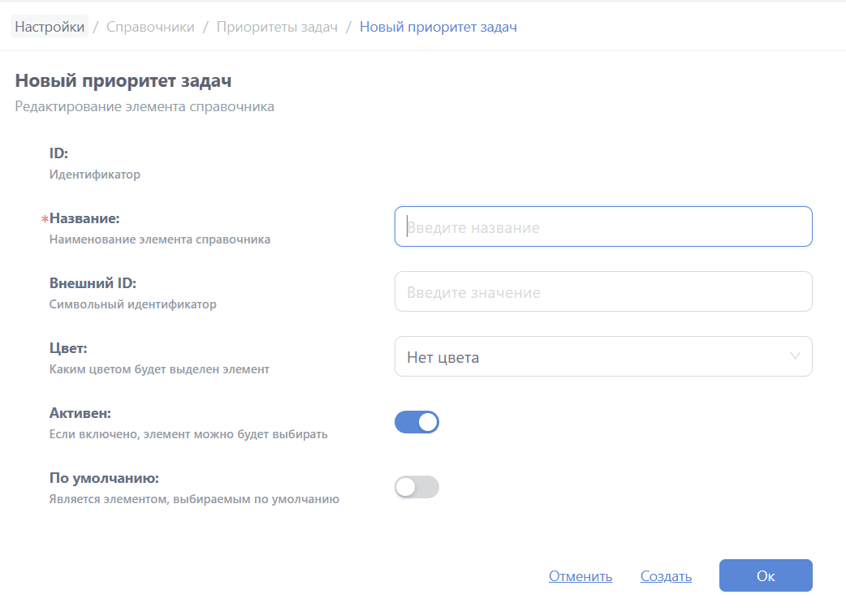Open Справочники breadcrumb item
This screenshot has height=616, width=846.
[x=151, y=27]
